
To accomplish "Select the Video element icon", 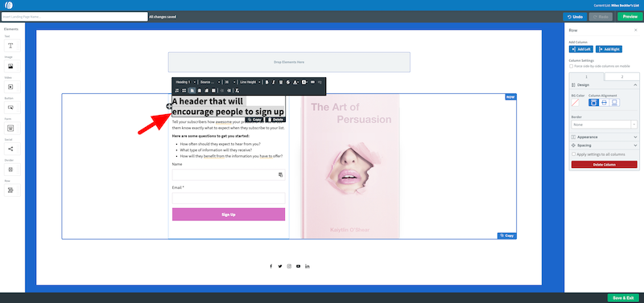I will coord(10,87).
